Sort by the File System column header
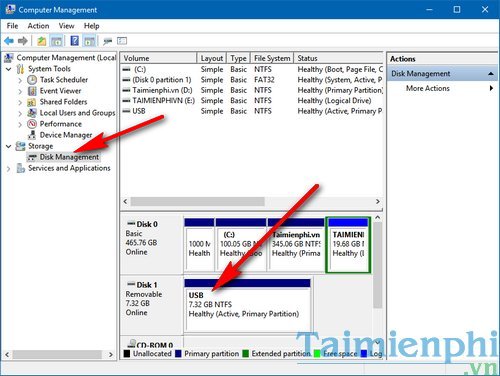This screenshot has height=376, width=500. [x=272, y=58]
